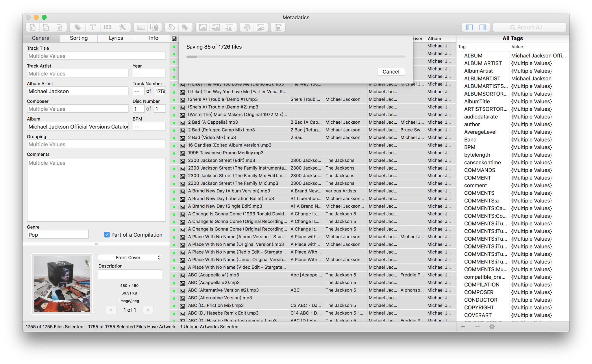Viewport: 592px width, 364px height.
Task: Click artwork icon for 16 Candles row
Action: pos(182,145)
